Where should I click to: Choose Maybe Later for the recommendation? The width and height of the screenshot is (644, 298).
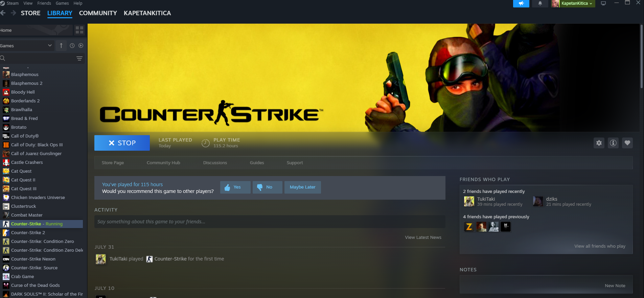pos(302,187)
